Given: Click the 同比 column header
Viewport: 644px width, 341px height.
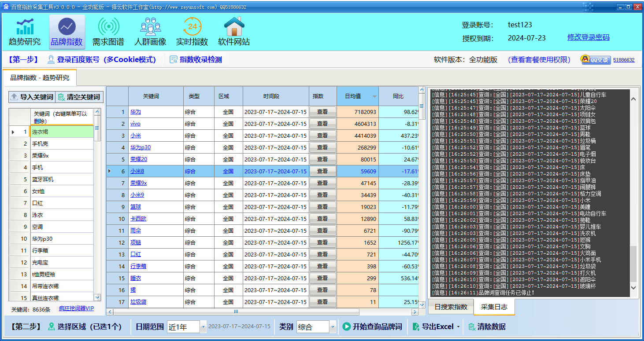Looking at the screenshot, I should 398,96.
